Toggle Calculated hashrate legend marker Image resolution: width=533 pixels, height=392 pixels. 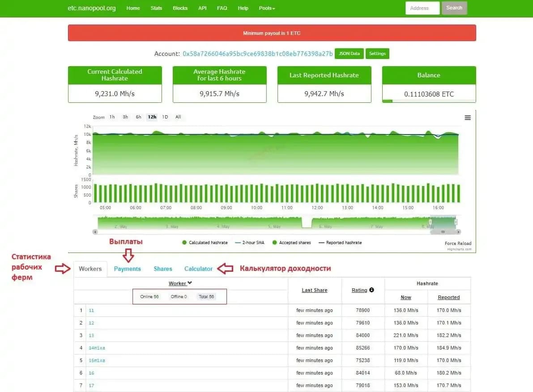184,242
